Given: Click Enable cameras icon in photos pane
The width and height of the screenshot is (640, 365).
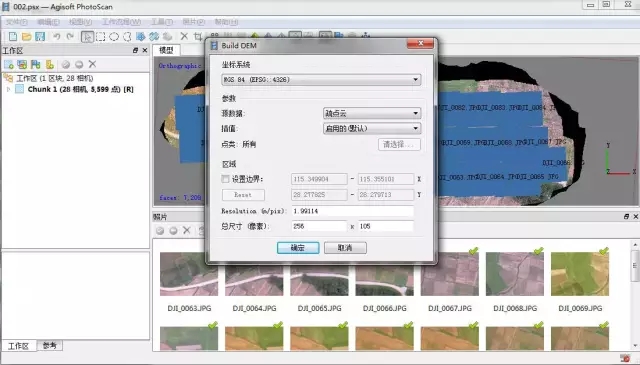Looking at the screenshot, I should click(x=160, y=231).
